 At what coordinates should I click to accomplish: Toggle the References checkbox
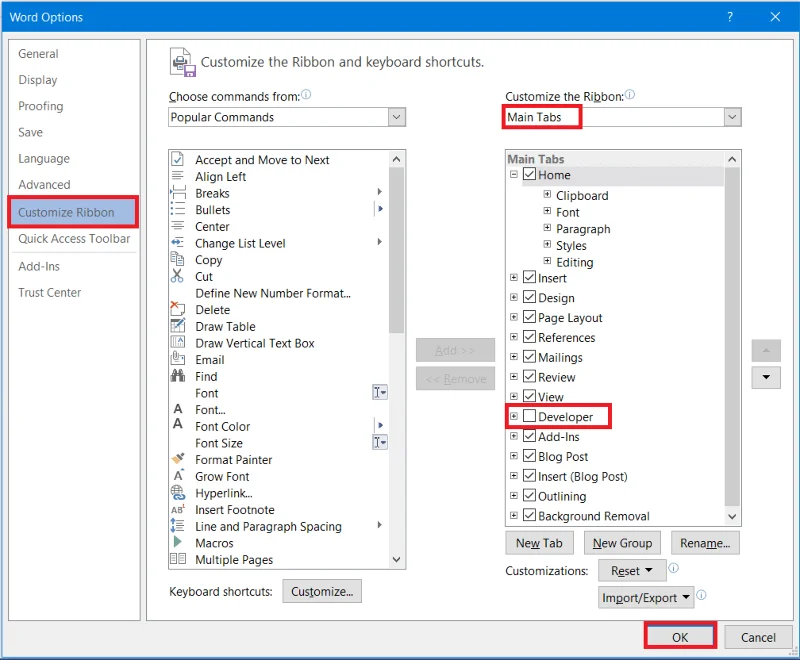530,337
